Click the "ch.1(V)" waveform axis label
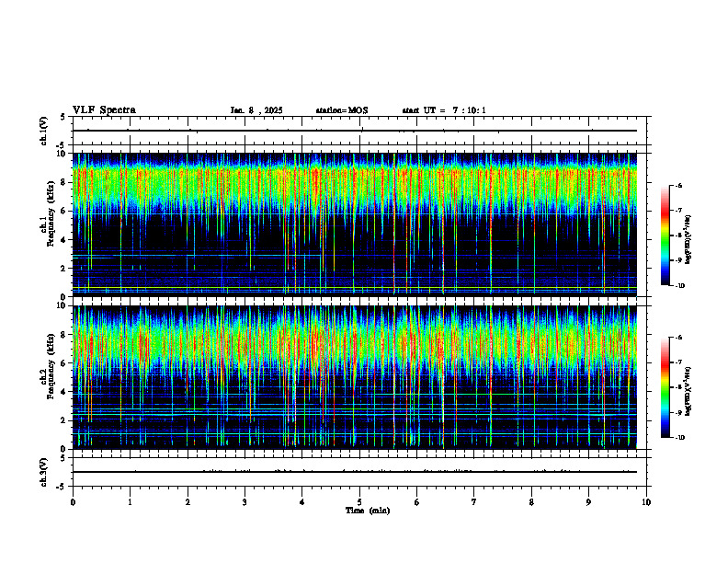728x563 pixels. tap(44, 131)
